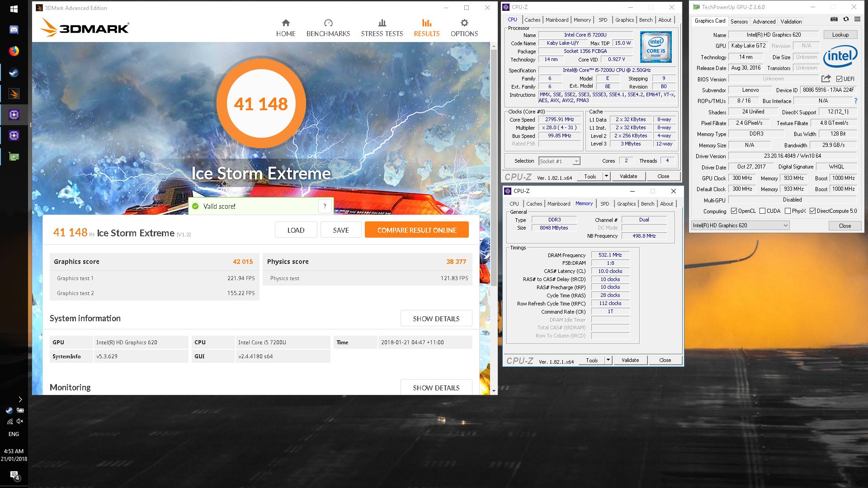Screen dimensions: 868x488
Task: Open the RESULTS section in 3DMark
Action: 427,28
